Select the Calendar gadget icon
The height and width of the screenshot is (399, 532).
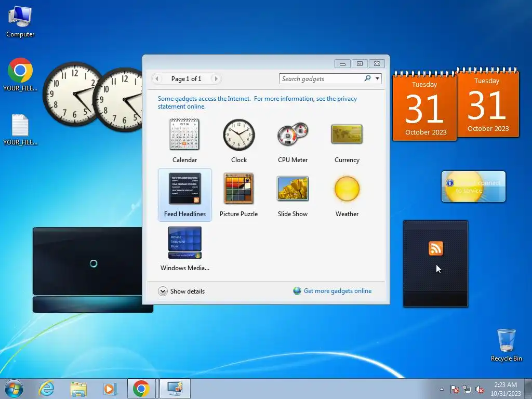coord(184,135)
